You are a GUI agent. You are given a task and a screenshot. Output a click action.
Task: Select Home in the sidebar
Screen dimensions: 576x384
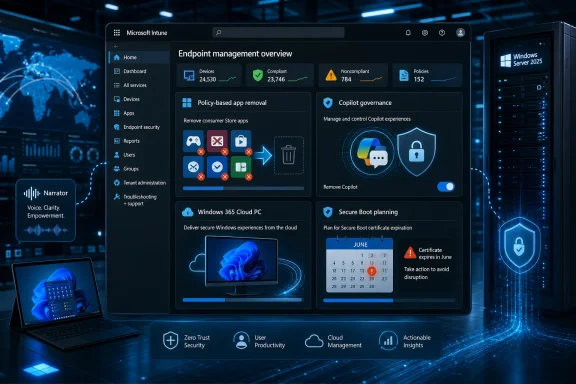(x=140, y=57)
